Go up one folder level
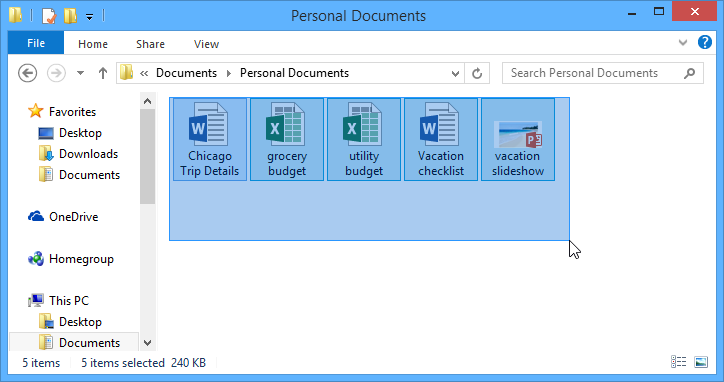This screenshot has width=724, height=382. 103,73
